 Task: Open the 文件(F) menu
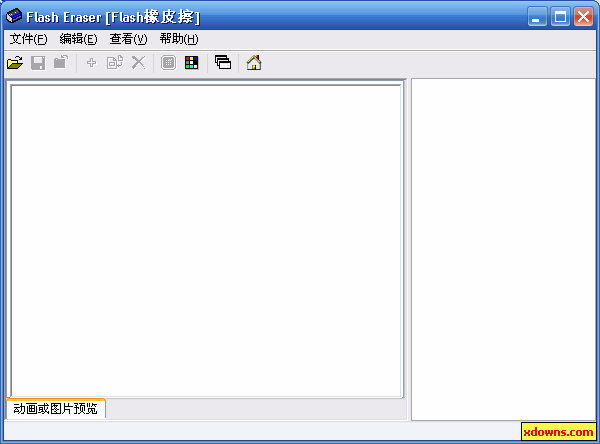[28, 39]
